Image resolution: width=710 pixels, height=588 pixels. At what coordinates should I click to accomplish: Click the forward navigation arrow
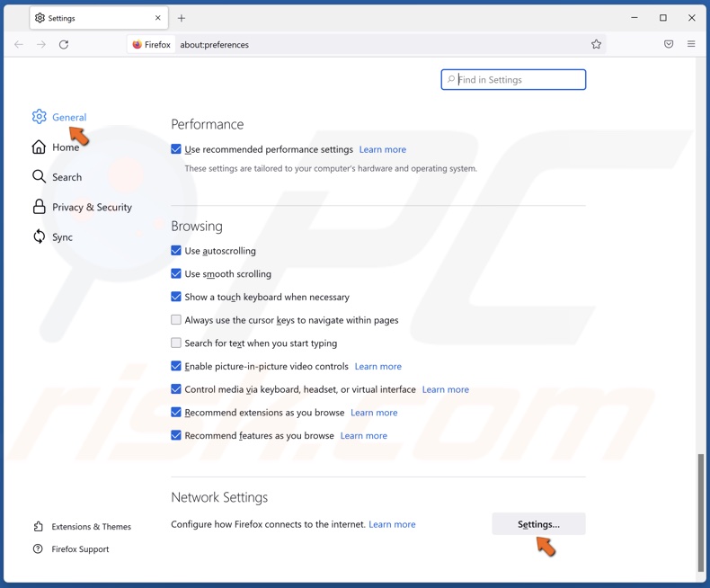(x=41, y=44)
